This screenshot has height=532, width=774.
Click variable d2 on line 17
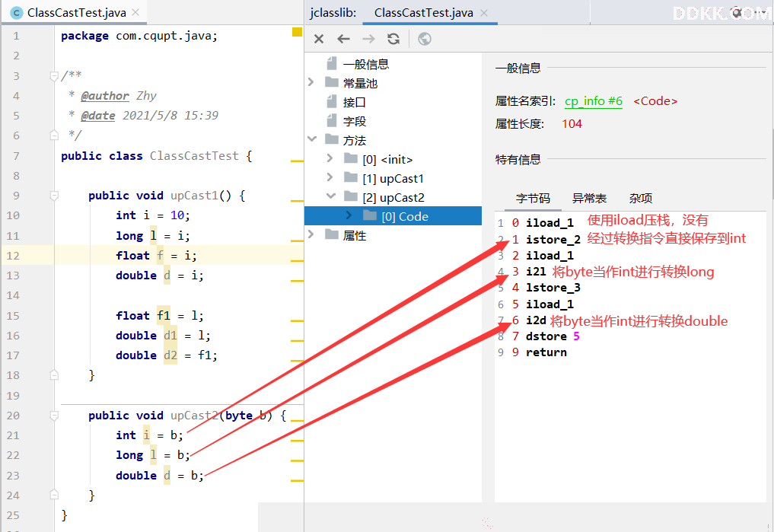pos(170,355)
